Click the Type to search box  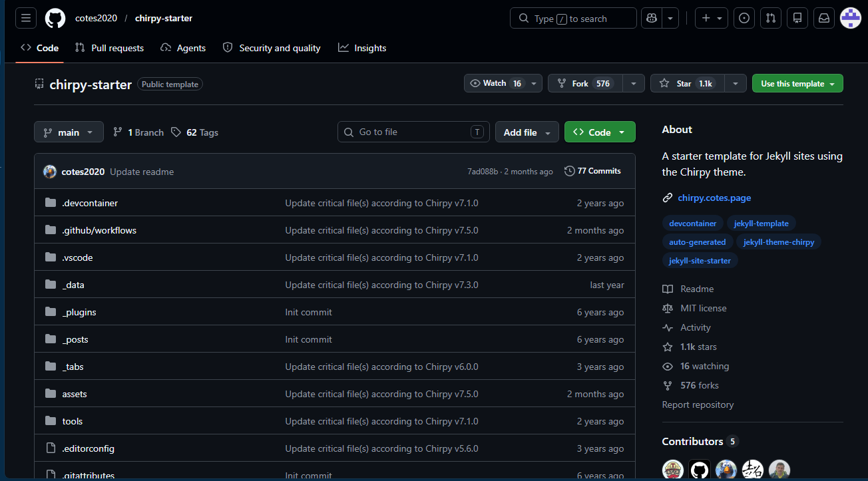(x=573, y=18)
